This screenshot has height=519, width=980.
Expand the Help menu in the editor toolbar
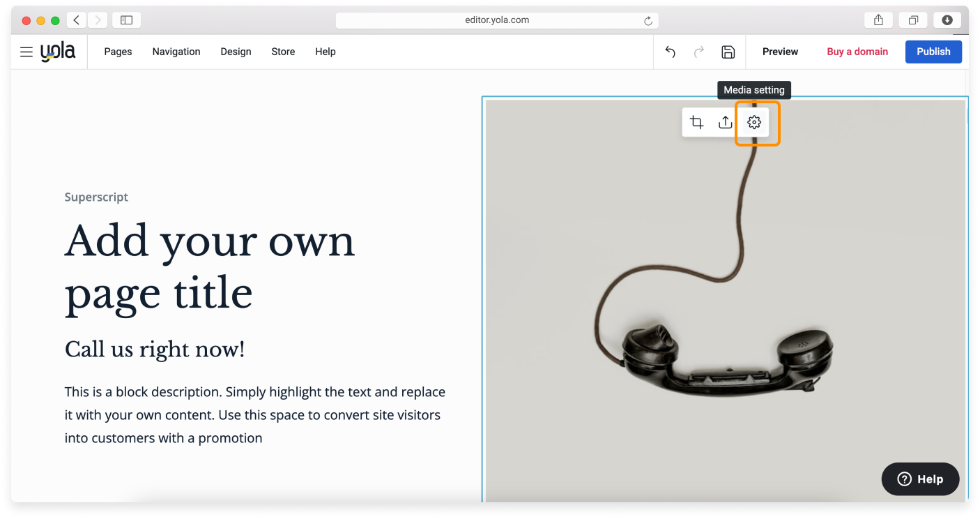tap(325, 52)
